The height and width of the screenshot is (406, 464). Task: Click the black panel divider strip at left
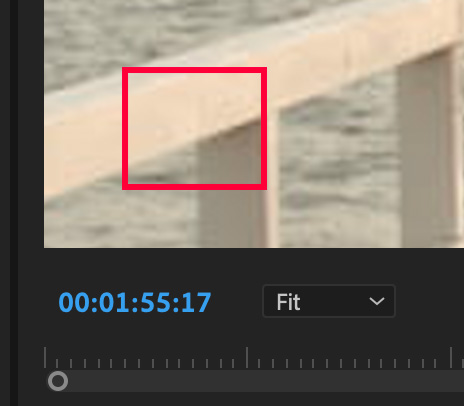click(x=13, y=203)
